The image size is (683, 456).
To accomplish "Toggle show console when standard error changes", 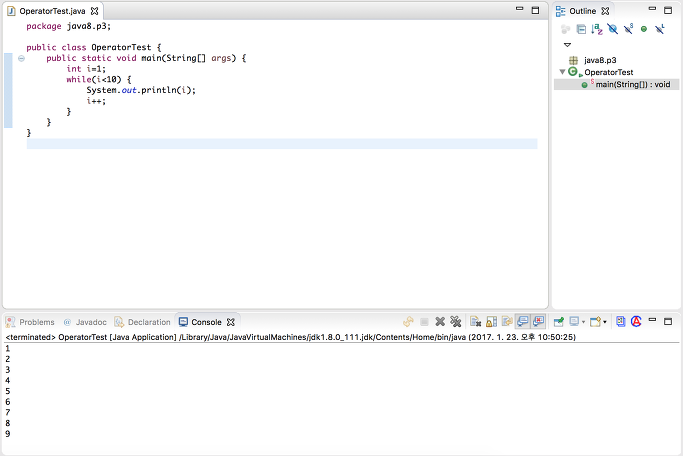I will pyautogui.click(x=538, y=322).
